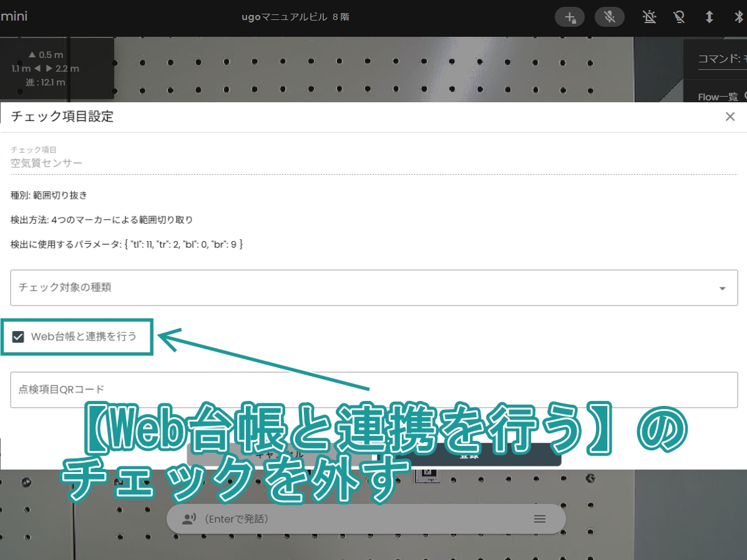Open the チェック対象の種類 dropdown field
Viewport: 747px width, 560px height.
[374, 287]
